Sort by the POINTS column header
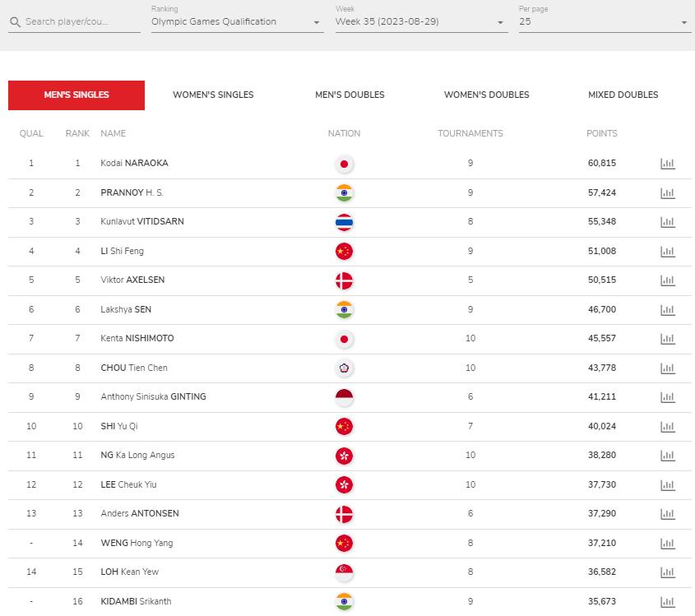The image size is (695, 616). click(x=601, y=133)
